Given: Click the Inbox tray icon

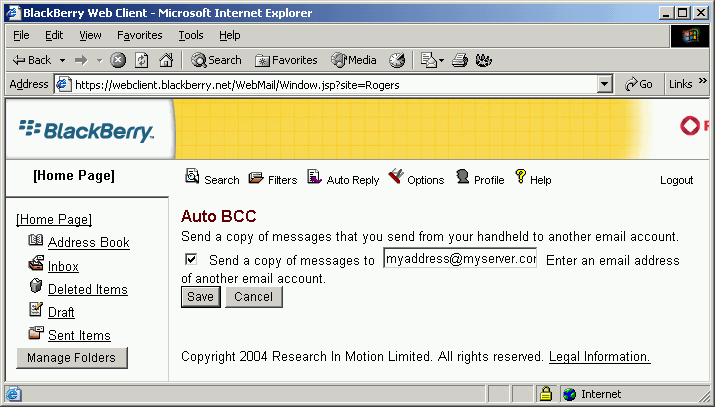Looking at the screenshot, I should [x=36, y=263].
